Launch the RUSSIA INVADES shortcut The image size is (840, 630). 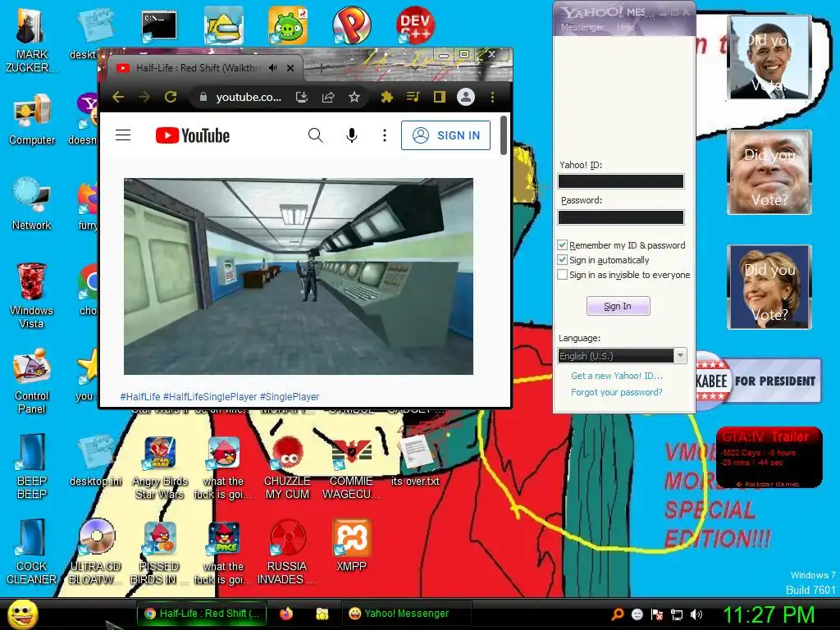288,552
